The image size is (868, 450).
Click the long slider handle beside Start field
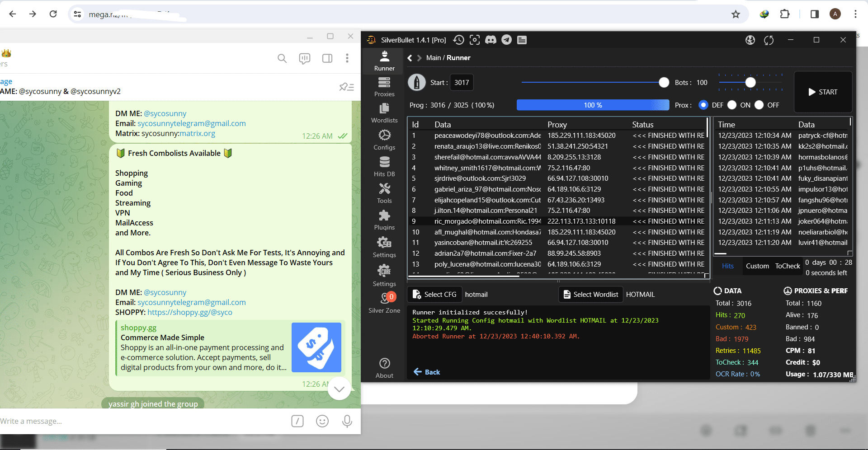[x=664, y=82]
